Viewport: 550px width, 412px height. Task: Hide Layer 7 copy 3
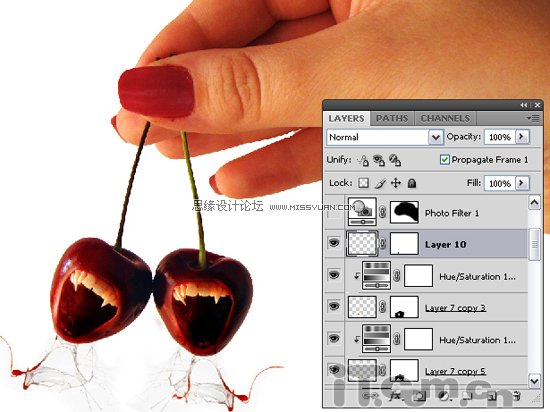pos(334,306)
